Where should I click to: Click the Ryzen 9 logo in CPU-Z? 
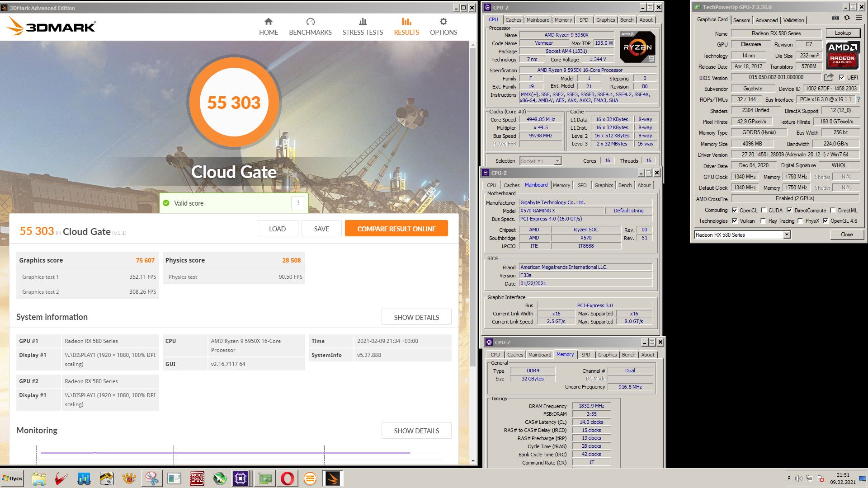(637, 47)
